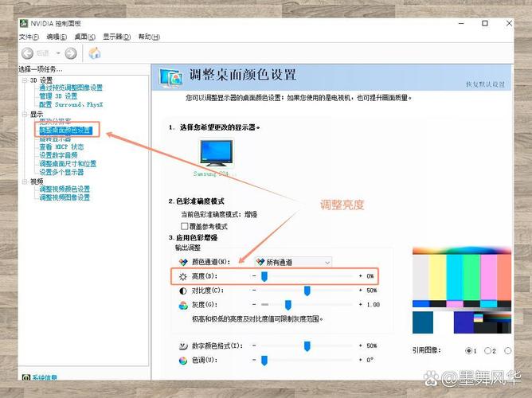Open the 显示器(D) menu
The height and width of the screenshot is (398, 532).
(x=117, y=37)
